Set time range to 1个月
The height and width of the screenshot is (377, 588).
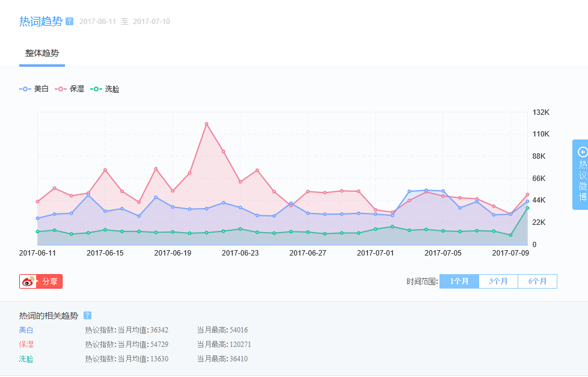tap(459, 281)
